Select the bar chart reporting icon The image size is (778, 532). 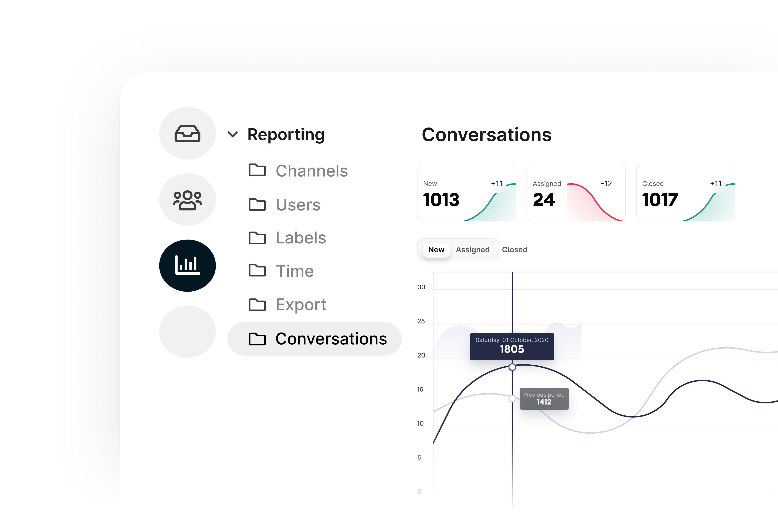pos(187,265)
